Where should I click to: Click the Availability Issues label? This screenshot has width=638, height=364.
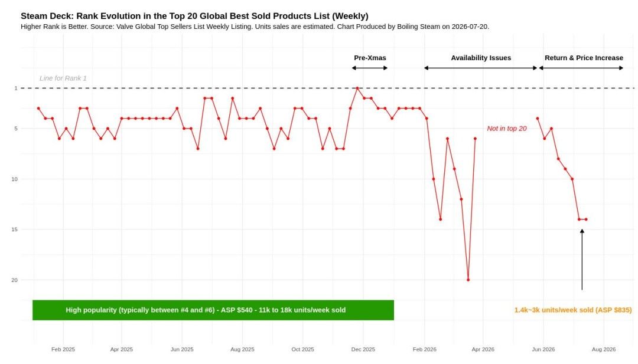pos(481,58)
